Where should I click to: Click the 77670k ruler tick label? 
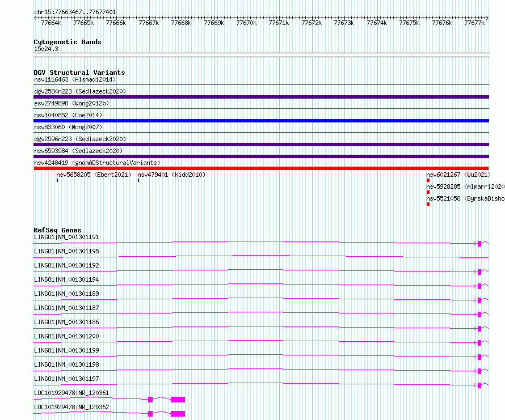click(x=246, y=23)
